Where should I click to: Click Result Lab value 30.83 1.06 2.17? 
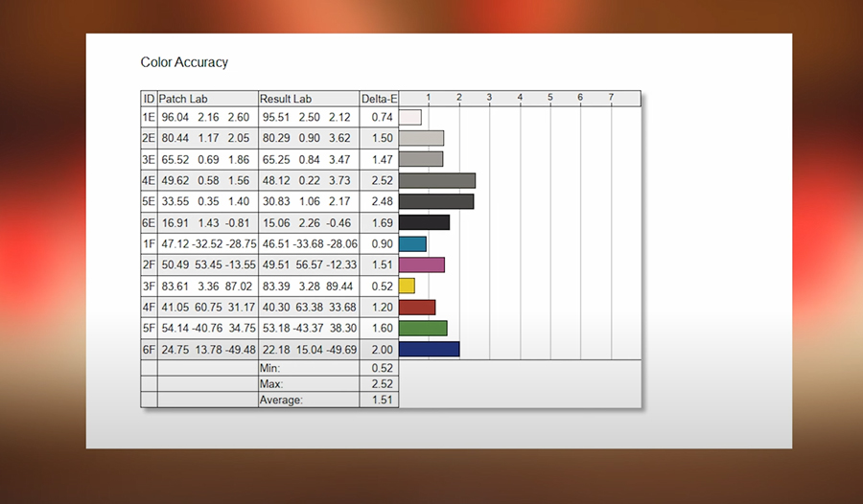point(307,201)
